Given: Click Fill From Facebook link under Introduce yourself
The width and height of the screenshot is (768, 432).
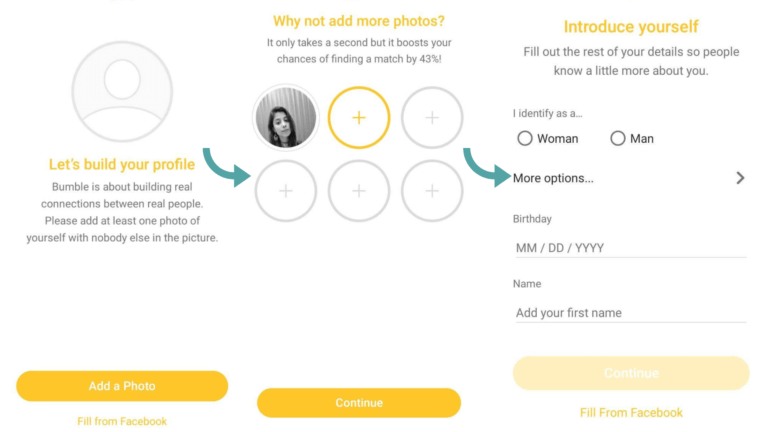Looking at the screenshot, I should pos(631,412).
